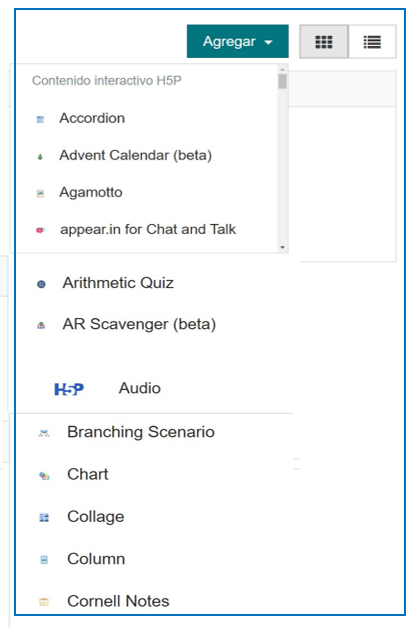The height and width of the screenshot is (628, 413).
Task: Click the dropdown scrollbar up arrow
Action: tap(282, 69)
